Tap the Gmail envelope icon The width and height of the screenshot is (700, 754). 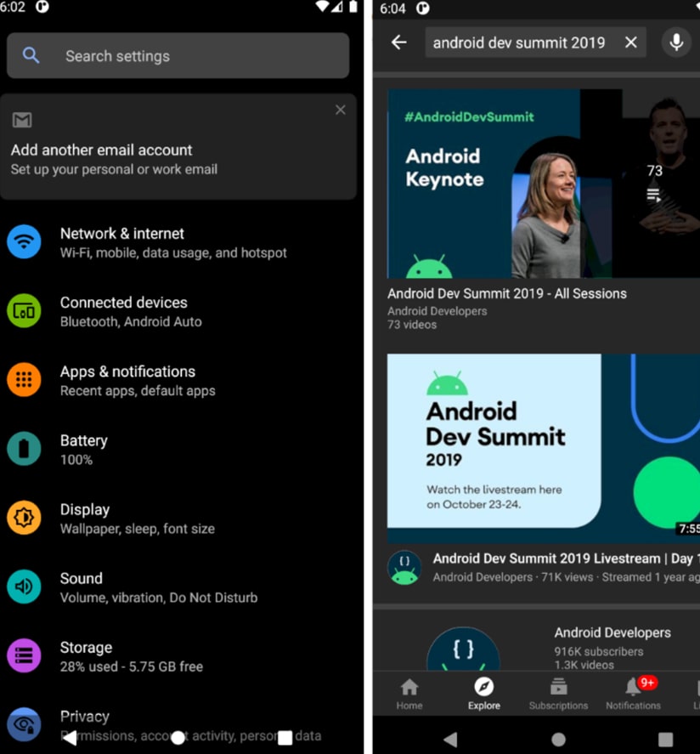coord(22,120)
